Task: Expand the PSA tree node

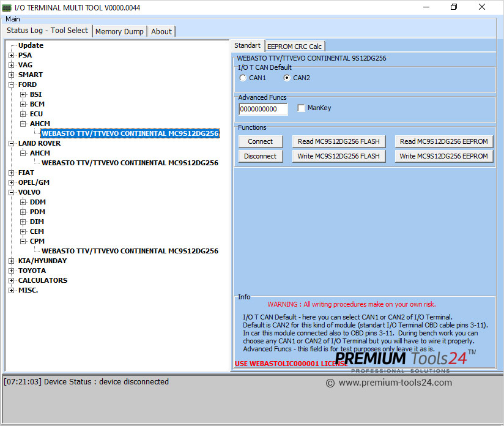Action: click(11, 55)
